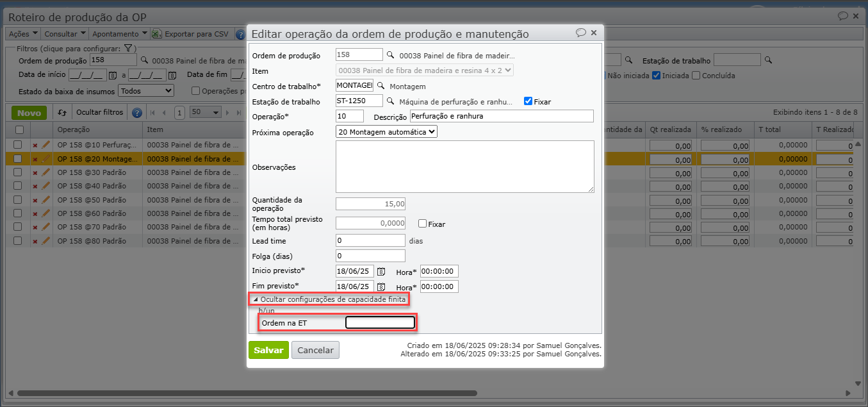Search Estação de trabalho in background filters
Viewport: 868px width, 407px height.
click(769, 60)
